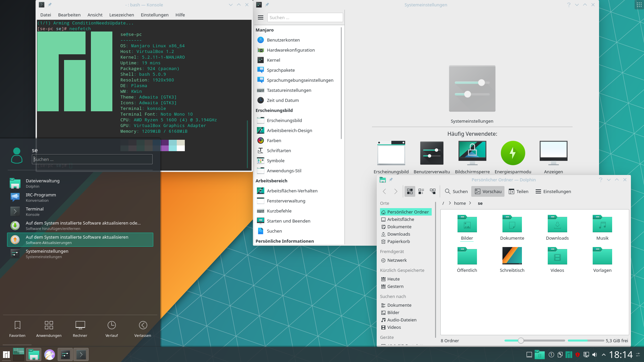
Task: Switch Dolphin to icons view mode
Action: click(x=410, y=191)
